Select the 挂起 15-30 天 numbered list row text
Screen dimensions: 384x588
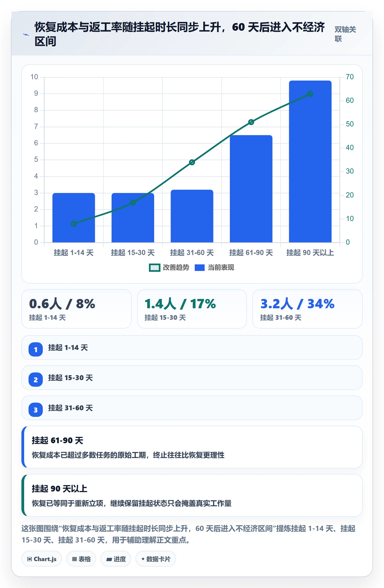click(70, 378)
